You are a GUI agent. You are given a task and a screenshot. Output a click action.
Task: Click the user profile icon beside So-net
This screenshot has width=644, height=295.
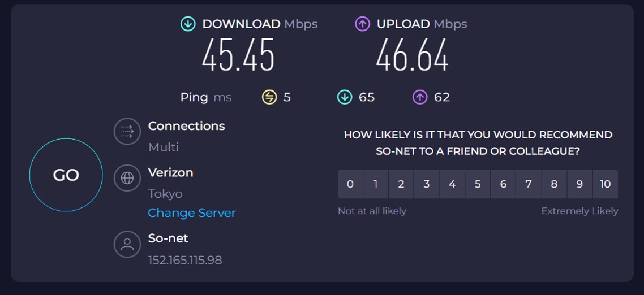click(127, 244)
